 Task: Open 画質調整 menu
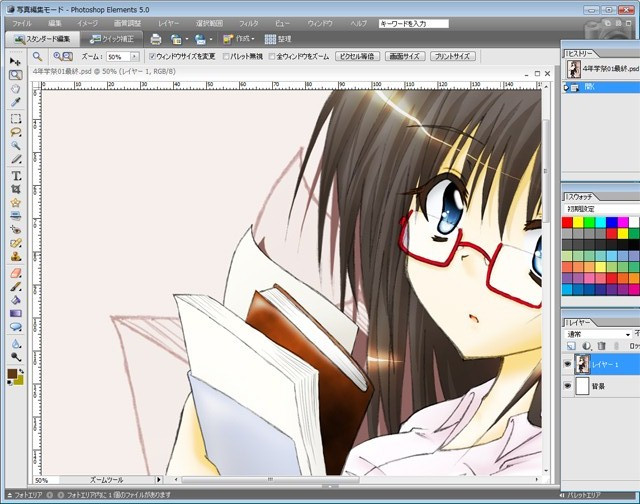coord(127,24)
